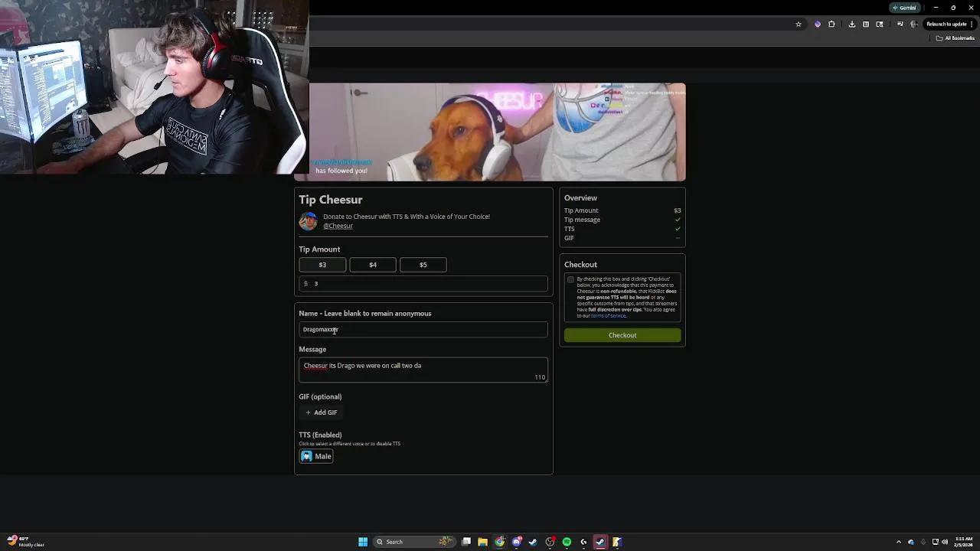This screenshot has height=551, width=980.
Task: Open the All Bookmarks folder
Action: point(955,38)
